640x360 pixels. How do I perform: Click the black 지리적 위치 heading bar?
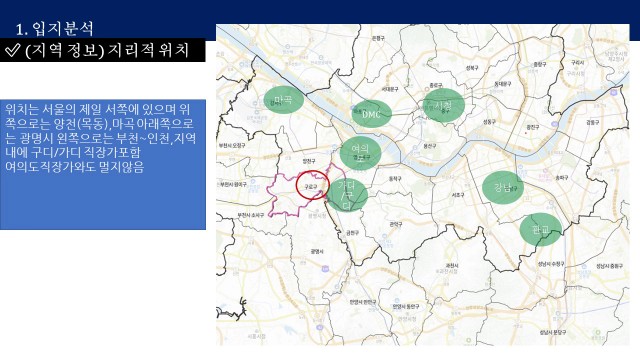coord(102,50)
